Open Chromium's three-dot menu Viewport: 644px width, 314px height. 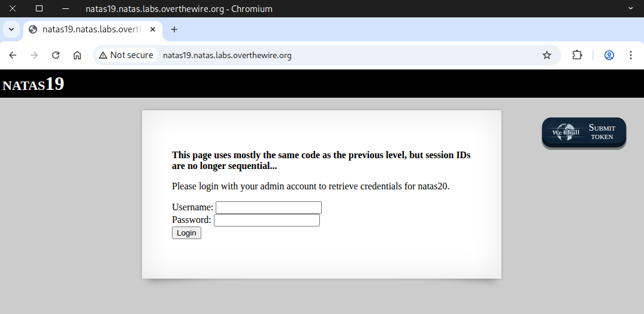[x=630, y=55]
